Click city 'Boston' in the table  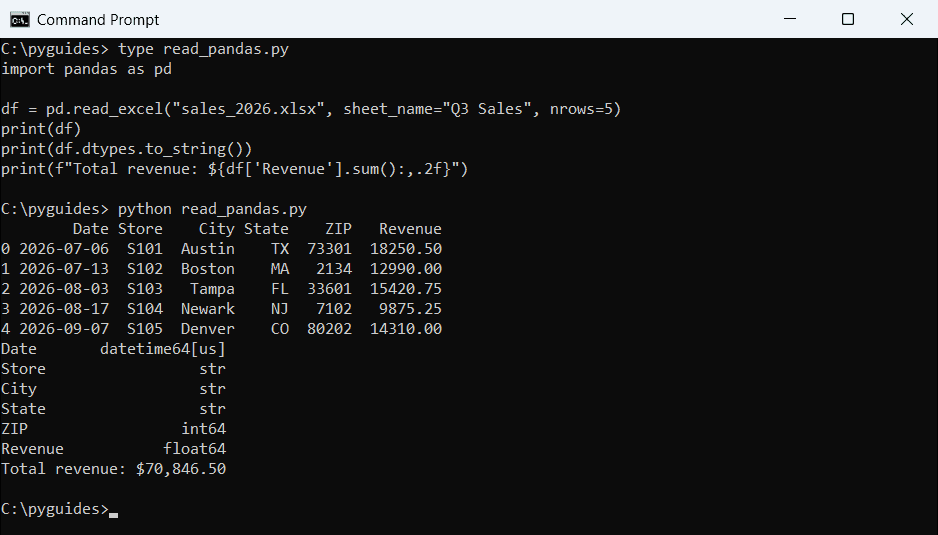tap(208, 269)
